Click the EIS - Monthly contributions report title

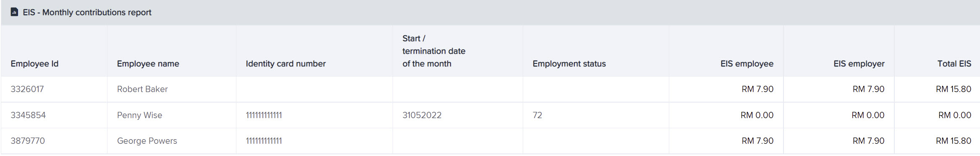tap(87, 12)
